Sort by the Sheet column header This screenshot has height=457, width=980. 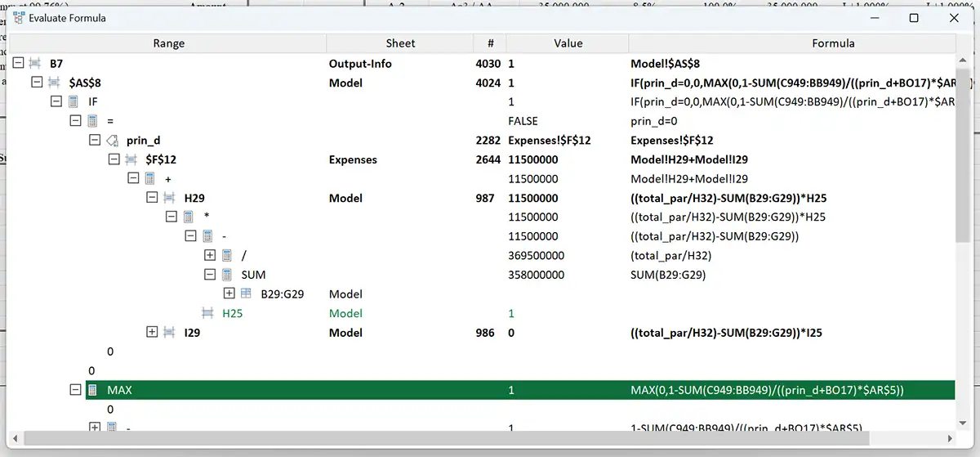(400, 43)
